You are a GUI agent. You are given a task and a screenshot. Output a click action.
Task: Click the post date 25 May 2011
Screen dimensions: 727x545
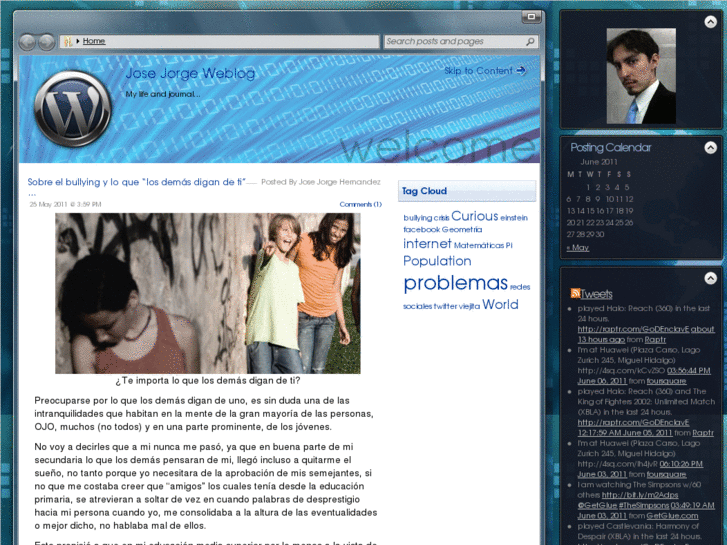[65, 204]
